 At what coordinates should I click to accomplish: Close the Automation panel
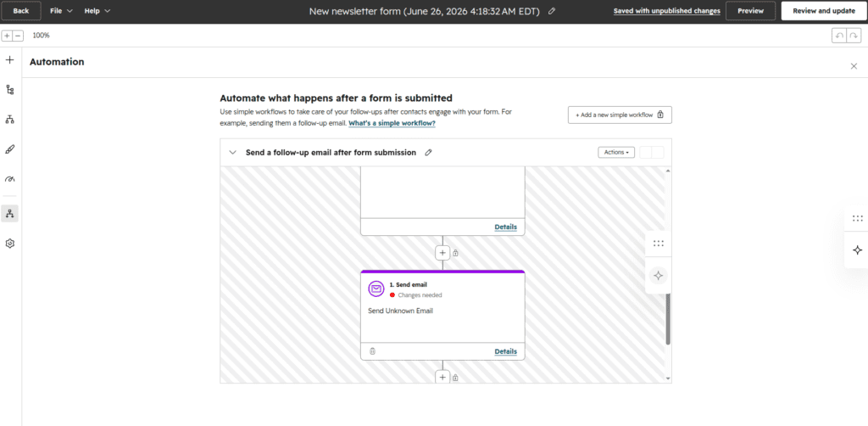pos(854,66)
